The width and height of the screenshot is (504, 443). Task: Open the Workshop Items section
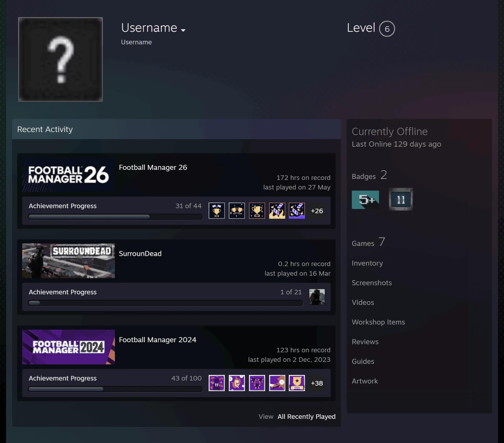[x=378, y=322]
